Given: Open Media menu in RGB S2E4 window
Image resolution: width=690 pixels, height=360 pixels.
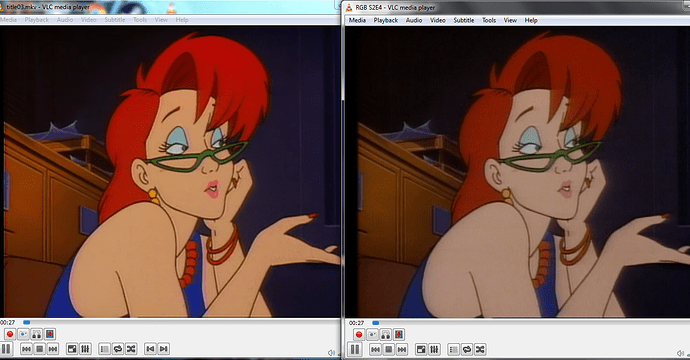Looking at the screenshot, I should click(x=357, y=20).
